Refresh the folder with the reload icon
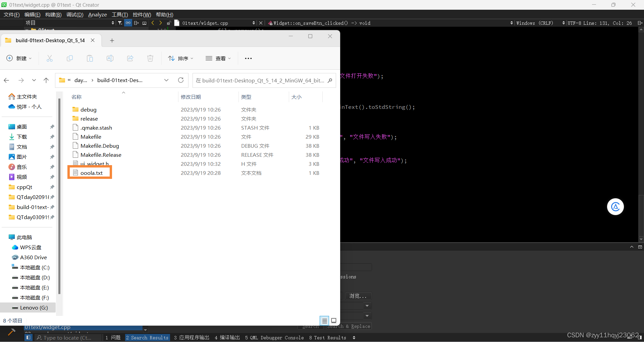644x342 pixels. 181,80
